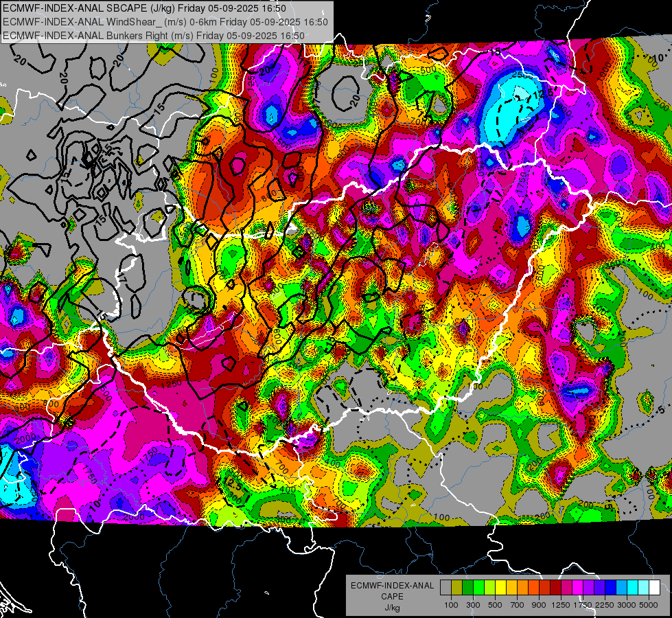The image size is (672, 618).
Task: Click the pink-magenta swatch right of 1250 tick
Action: 566,588
